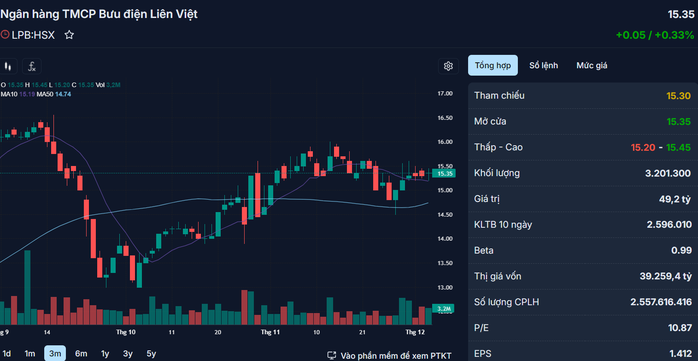This screenshot has height=361, width=698.
Task: Click the monitor icon near PTKT link
Action: (332, 356)
